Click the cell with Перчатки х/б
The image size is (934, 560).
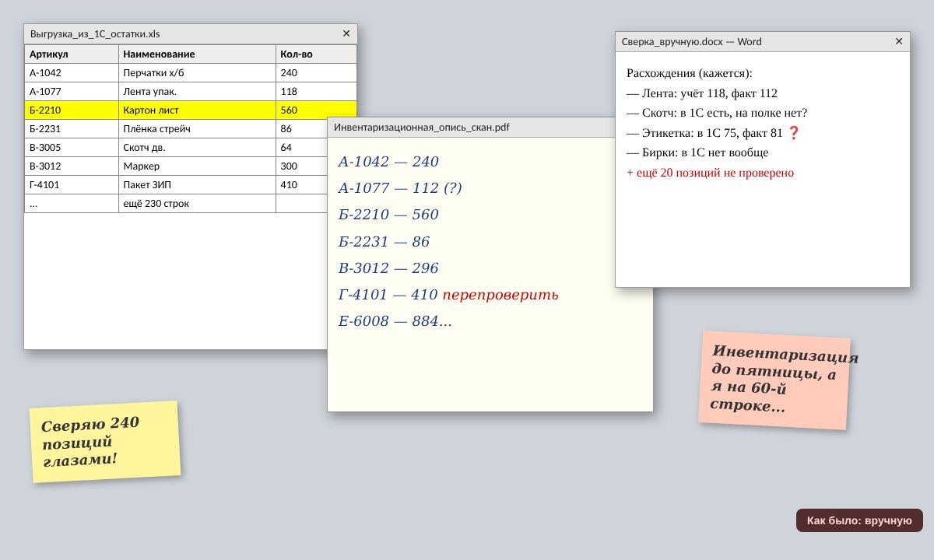pos(197,72)
